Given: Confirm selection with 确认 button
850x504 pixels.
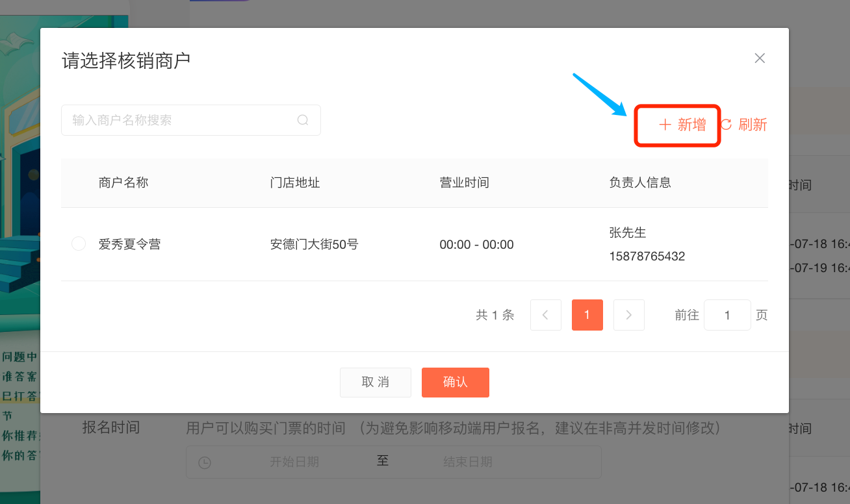Looking at the screenshot, I should tap(455, 382).
